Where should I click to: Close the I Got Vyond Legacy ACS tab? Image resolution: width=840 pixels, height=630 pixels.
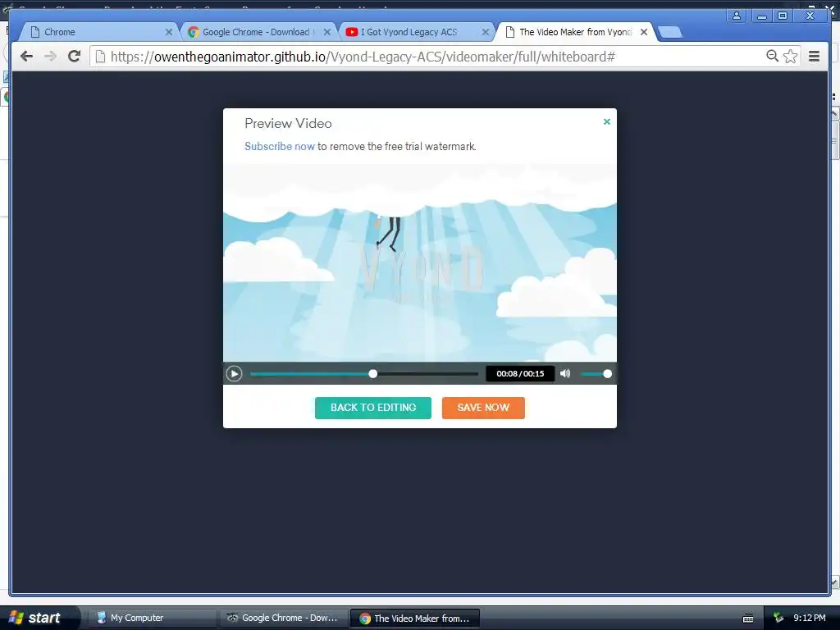[486, 32]
